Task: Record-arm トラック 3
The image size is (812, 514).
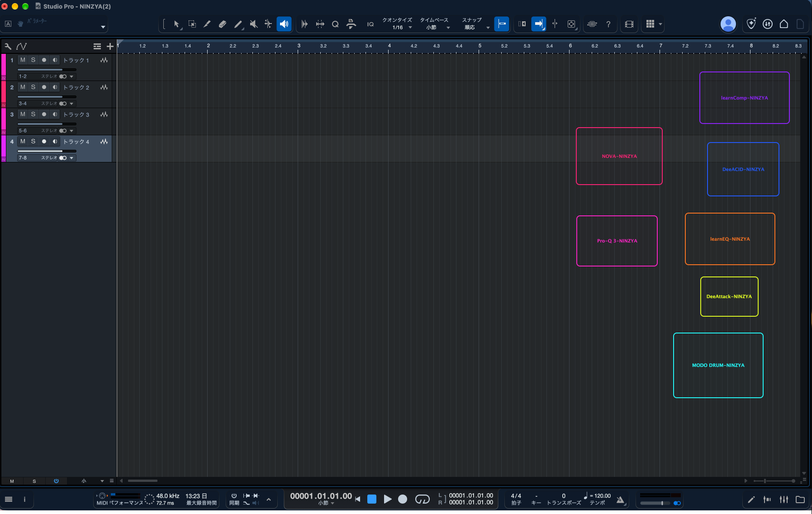Action: [44, 114]
